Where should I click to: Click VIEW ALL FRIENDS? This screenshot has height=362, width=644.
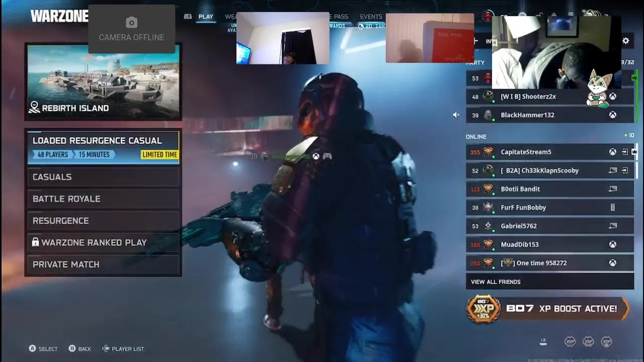tap(550, 282)
